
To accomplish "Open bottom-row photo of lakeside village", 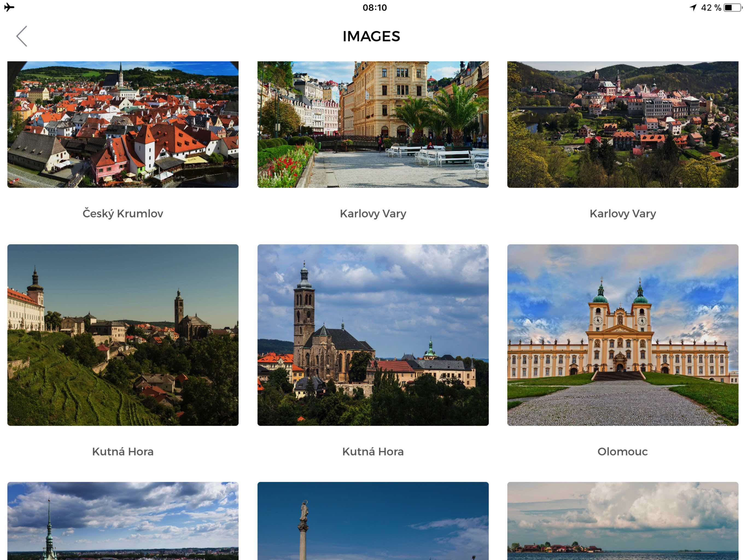I will coord(623,521).
